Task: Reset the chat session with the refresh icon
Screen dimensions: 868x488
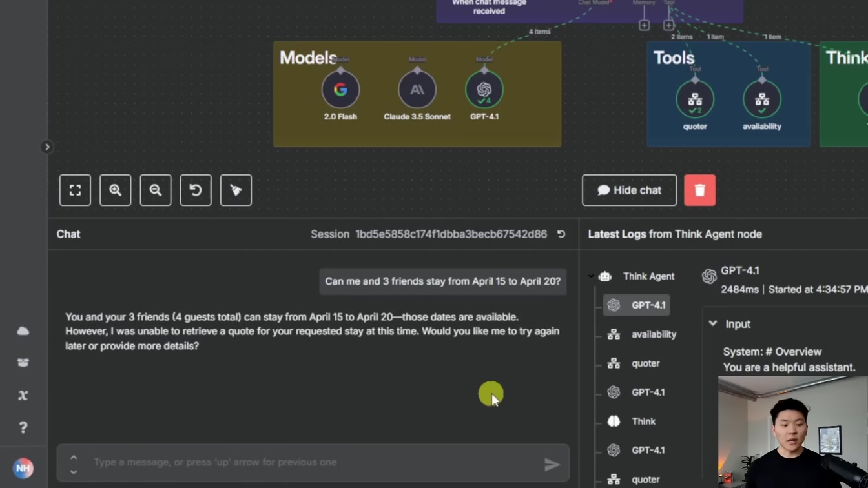Action: (561, 234)
